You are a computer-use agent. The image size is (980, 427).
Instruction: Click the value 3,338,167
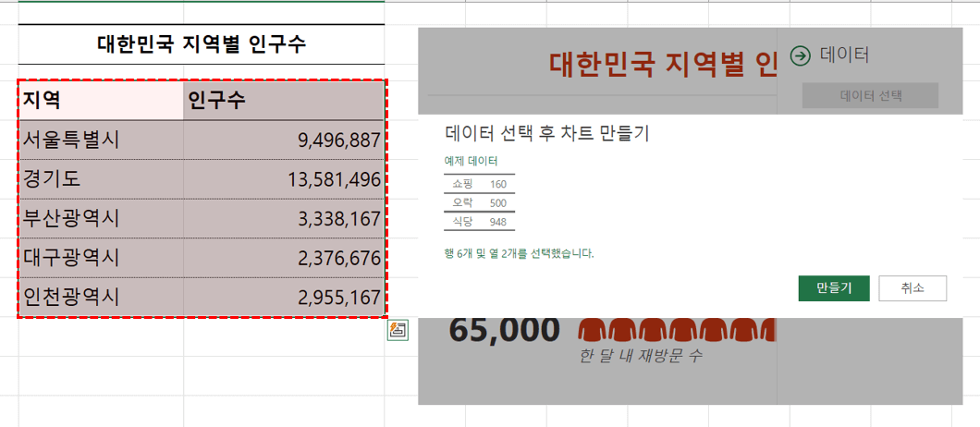pos(339,219)
